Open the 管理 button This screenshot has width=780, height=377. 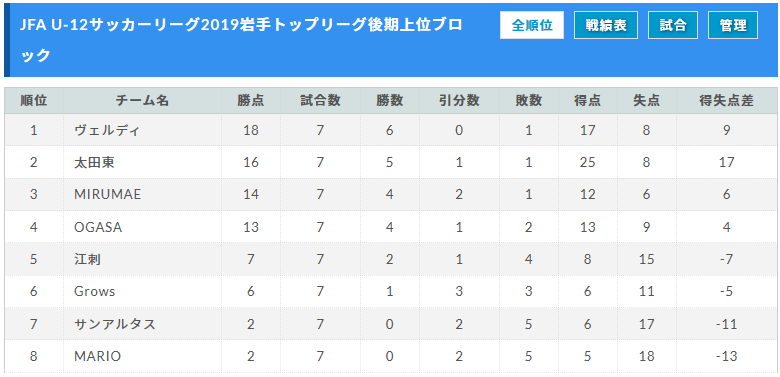(733, 25)
